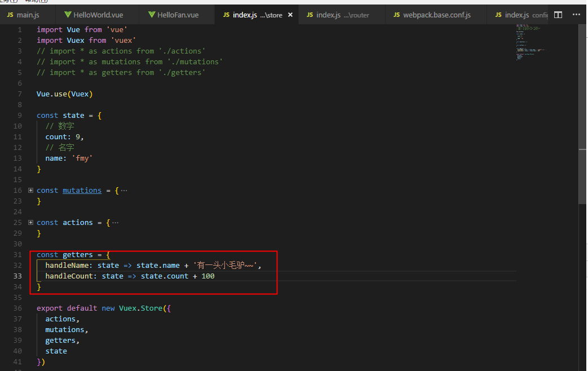The width and height of the screenshot is (588, 371).
Task: Click "mutations," inside the Vuex.Store options
Action: [x=67, y=330]
